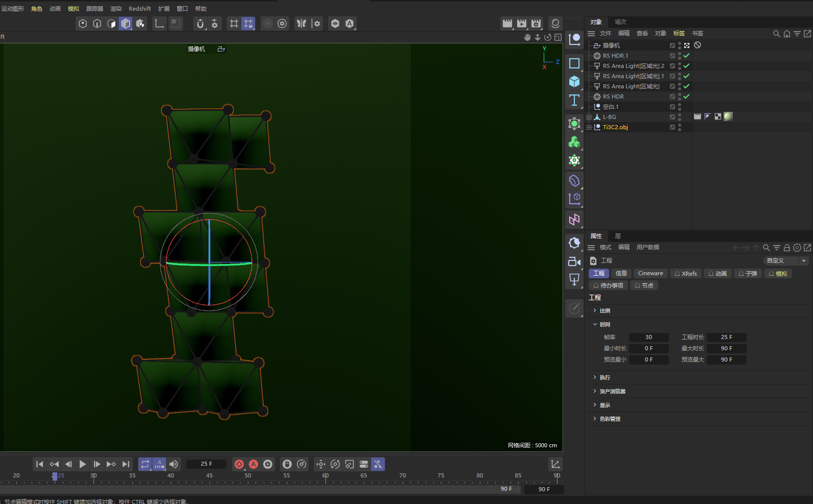Toggle active camera icon on 摄像机 row

point(687,45)
